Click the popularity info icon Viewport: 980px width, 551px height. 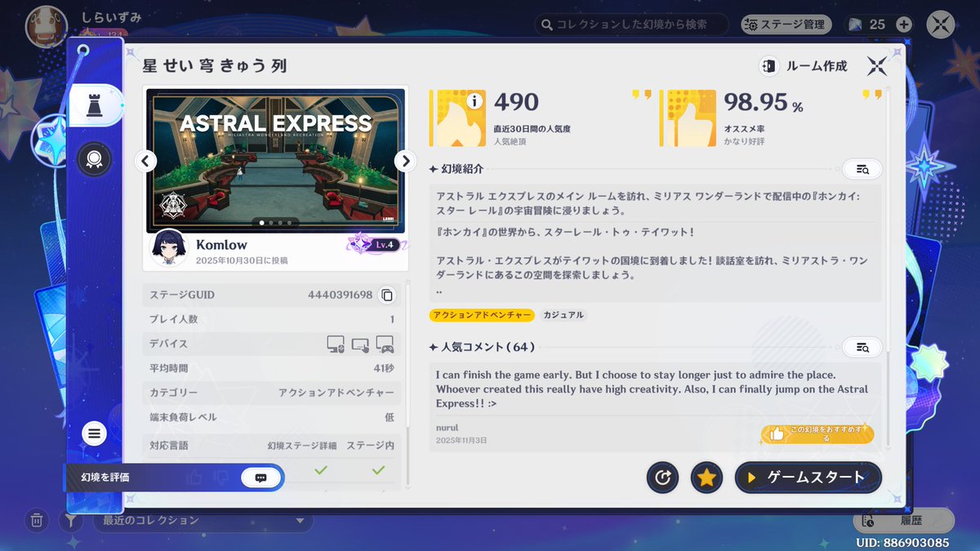[474, 102]
